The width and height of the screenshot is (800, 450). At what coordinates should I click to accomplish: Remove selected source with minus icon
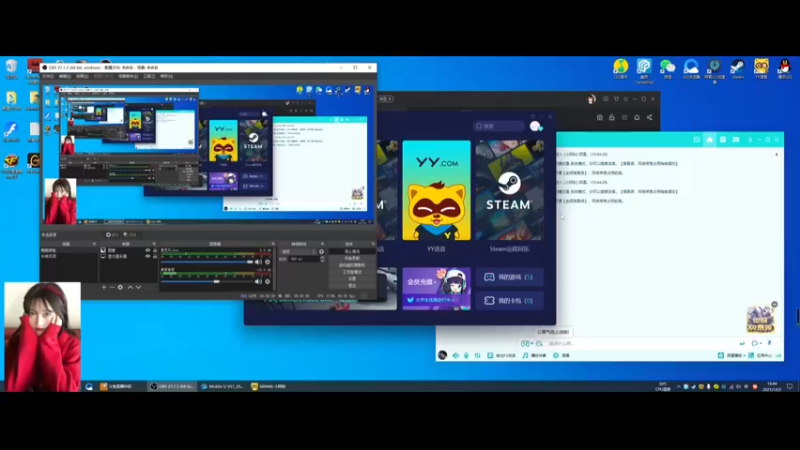112,287
